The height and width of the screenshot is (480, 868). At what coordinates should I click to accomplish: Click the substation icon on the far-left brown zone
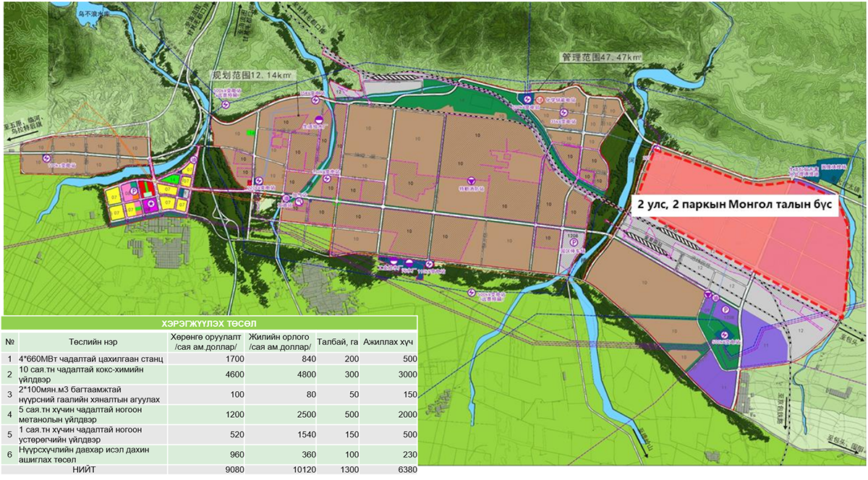click(x=48, y=158)
